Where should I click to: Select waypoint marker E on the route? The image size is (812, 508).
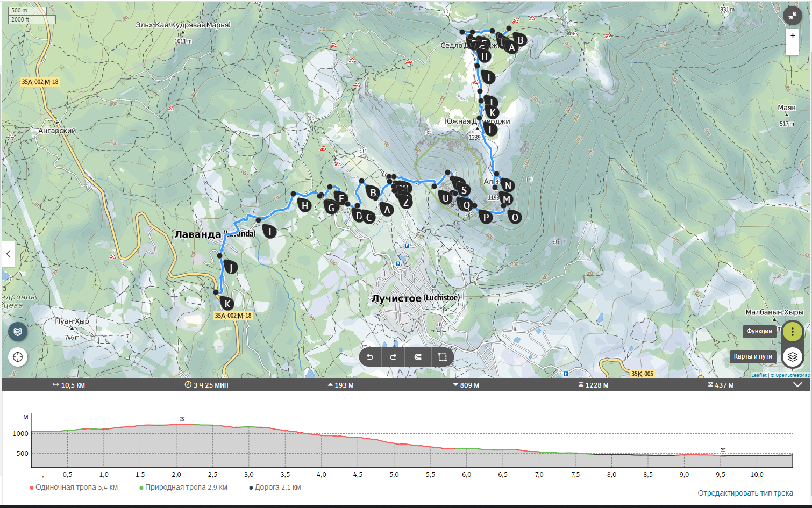341,198
